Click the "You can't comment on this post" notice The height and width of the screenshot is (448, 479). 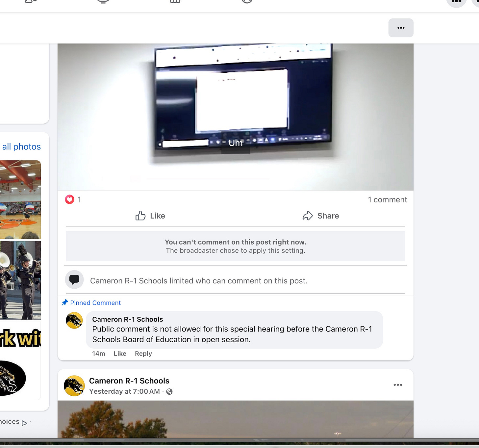pos(236,246)
